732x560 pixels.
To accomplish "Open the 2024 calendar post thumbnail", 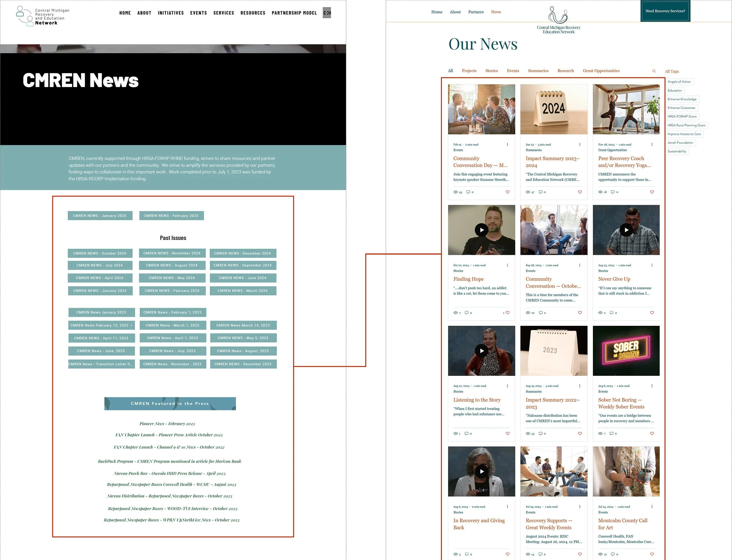I will [554, 109].
